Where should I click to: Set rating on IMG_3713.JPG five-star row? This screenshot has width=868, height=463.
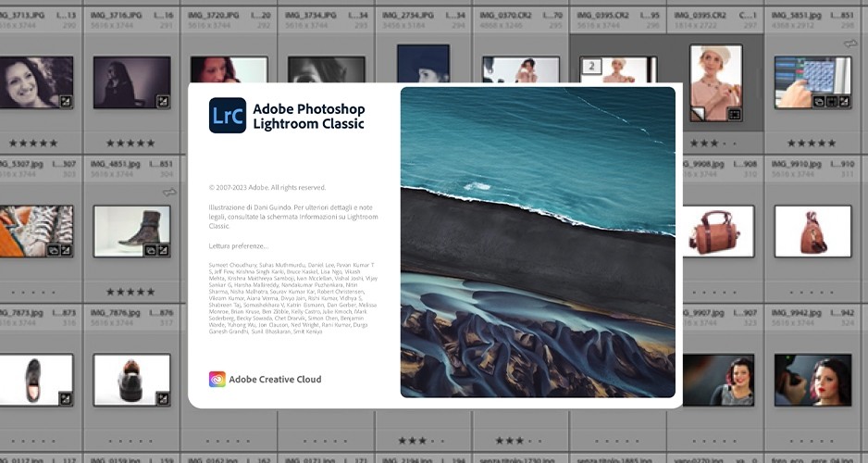[33, 144]
